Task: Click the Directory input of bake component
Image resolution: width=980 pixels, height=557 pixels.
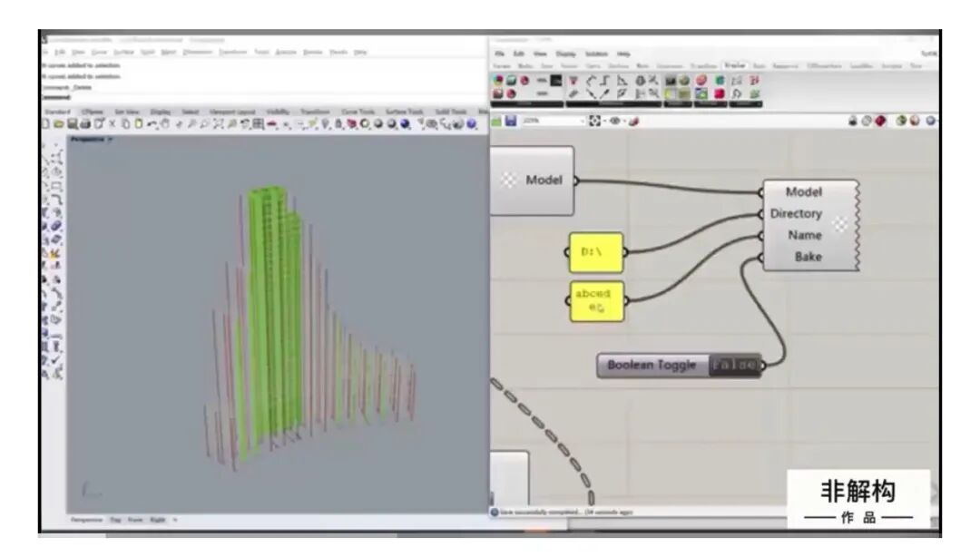Action: 796,214
